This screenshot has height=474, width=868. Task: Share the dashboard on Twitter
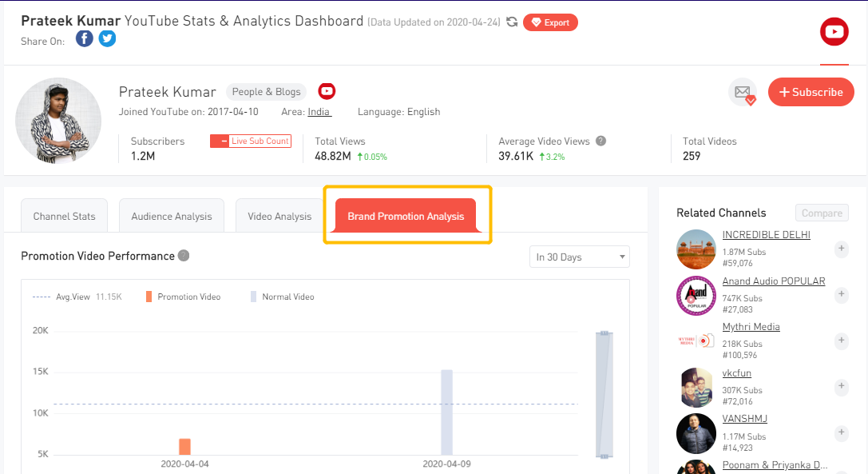(107, 39)
